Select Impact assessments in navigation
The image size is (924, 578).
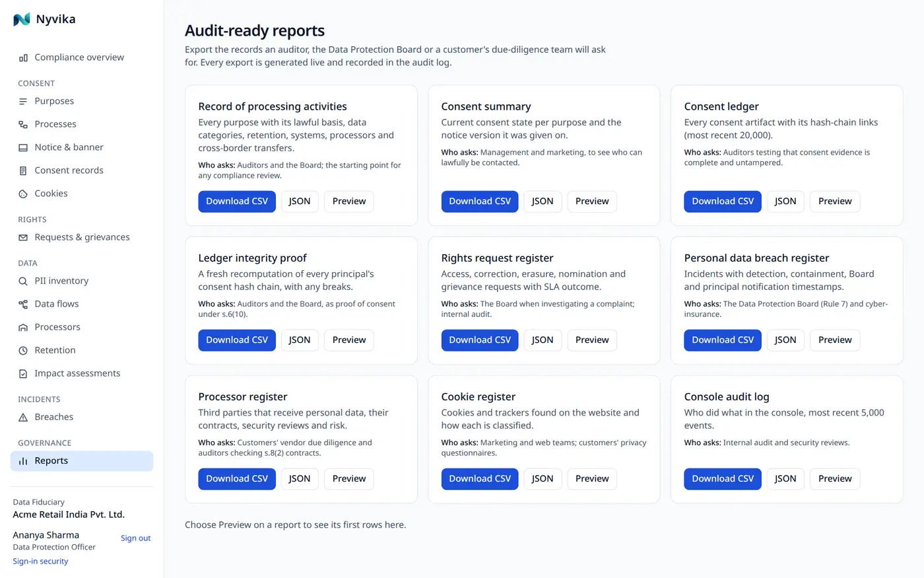pos(82,373)
